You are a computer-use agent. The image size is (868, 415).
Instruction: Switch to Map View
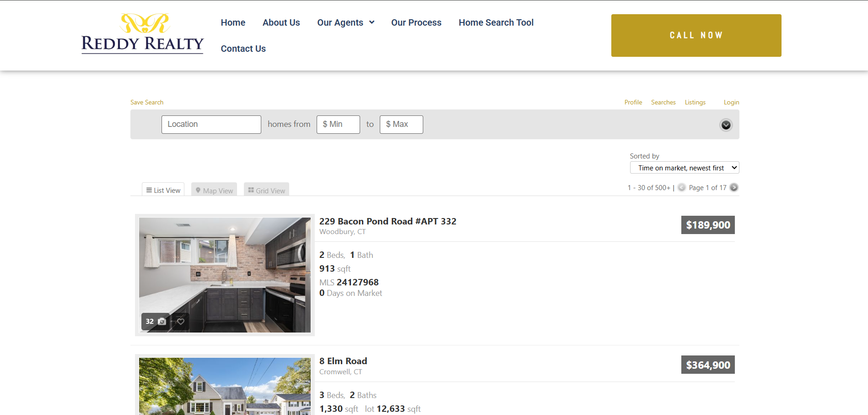point(214,190)
